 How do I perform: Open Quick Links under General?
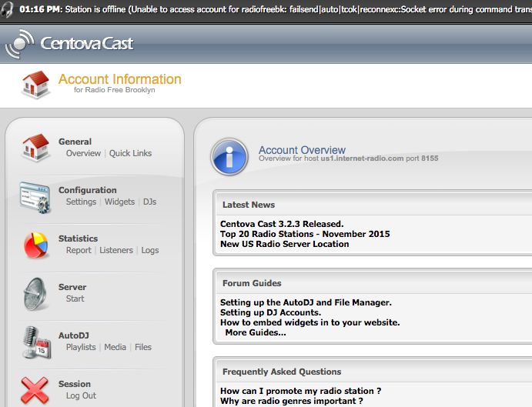pos(130,153)
